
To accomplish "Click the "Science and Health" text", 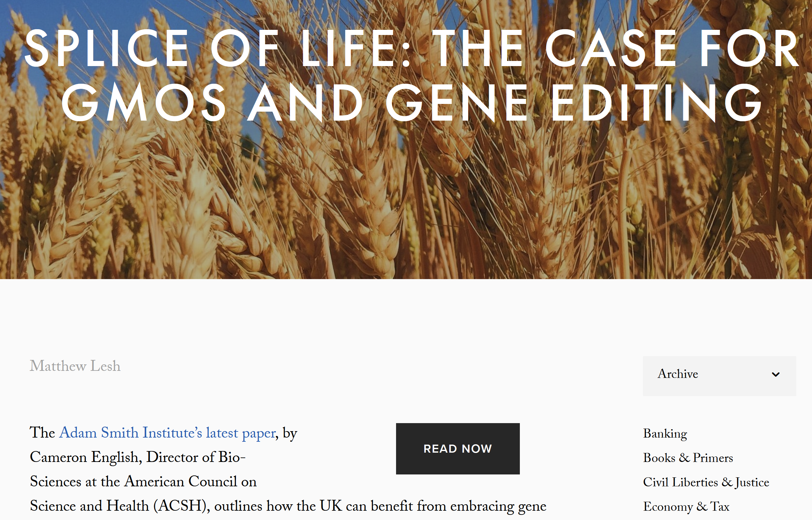I will tap(89, 506).
